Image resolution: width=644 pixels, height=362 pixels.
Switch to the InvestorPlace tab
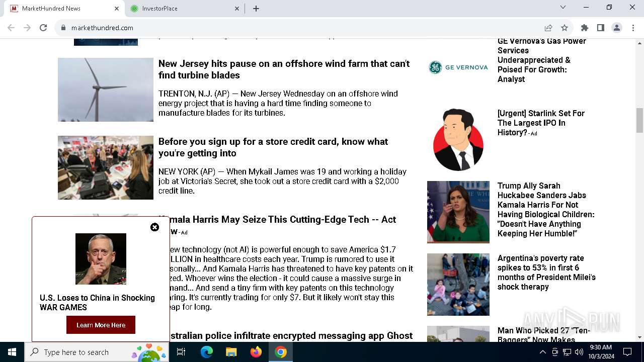tap(184, 9)
